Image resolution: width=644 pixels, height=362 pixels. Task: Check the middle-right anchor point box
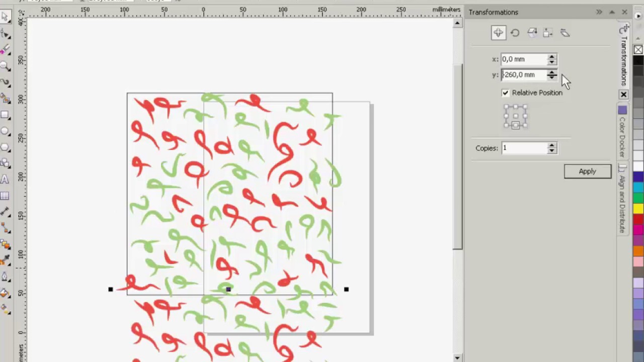(x=525, y=117)
